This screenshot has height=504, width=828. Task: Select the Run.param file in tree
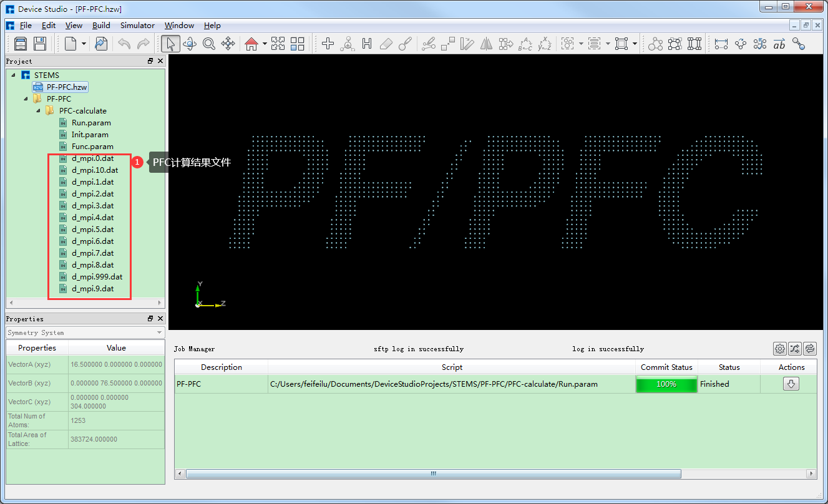pos(90,123)
